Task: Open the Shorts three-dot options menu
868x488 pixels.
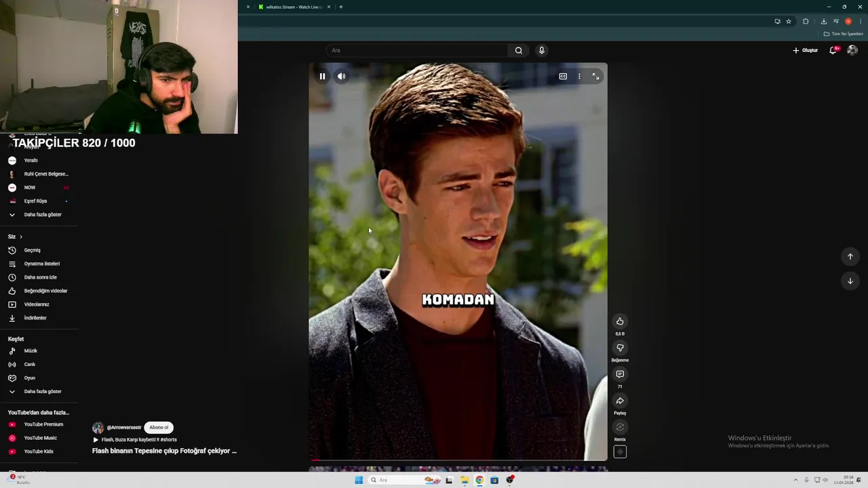Action: click(x=579, y=77)
